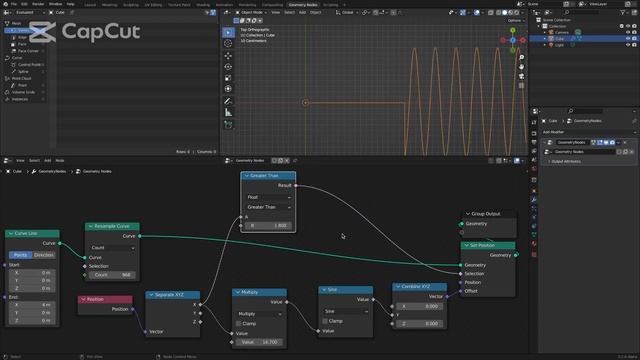Click the viewport pan hand icon
This screenshot has width=640, height=360.
521,67
